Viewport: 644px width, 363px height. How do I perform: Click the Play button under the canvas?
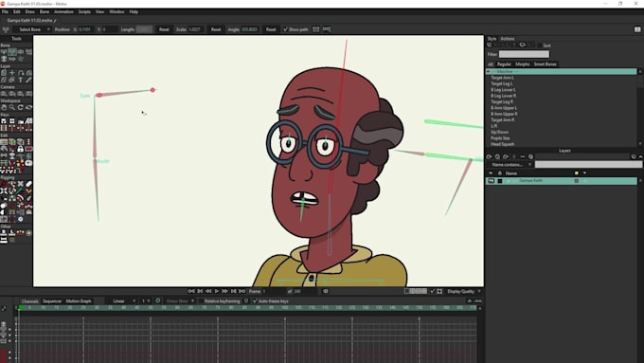point(217,292)
